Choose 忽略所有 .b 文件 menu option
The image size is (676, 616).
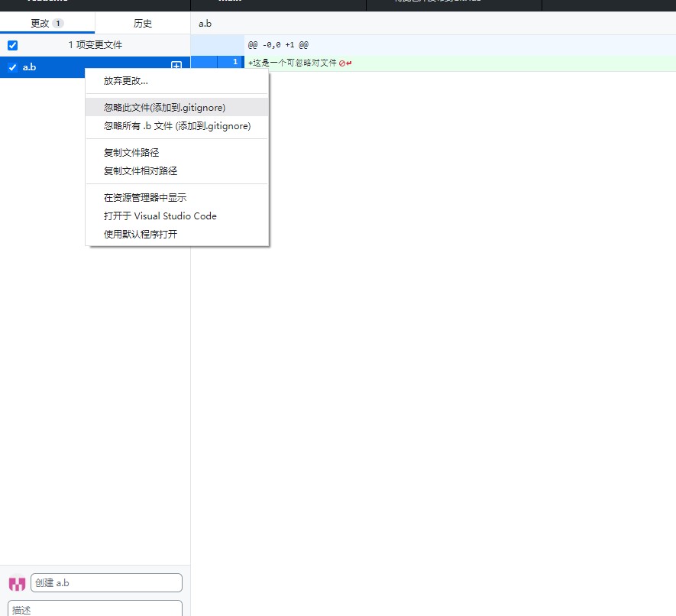tap(177, 126)
